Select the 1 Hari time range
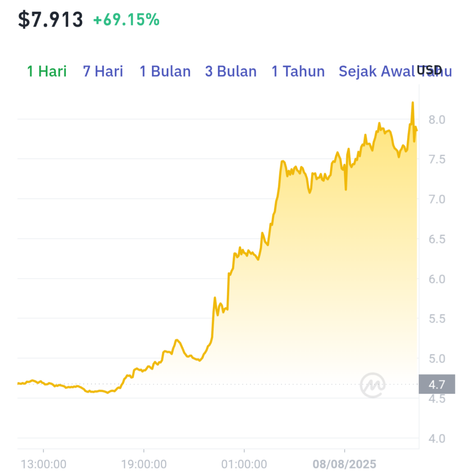This screenshot has height=476, width=473. [47, 71]
